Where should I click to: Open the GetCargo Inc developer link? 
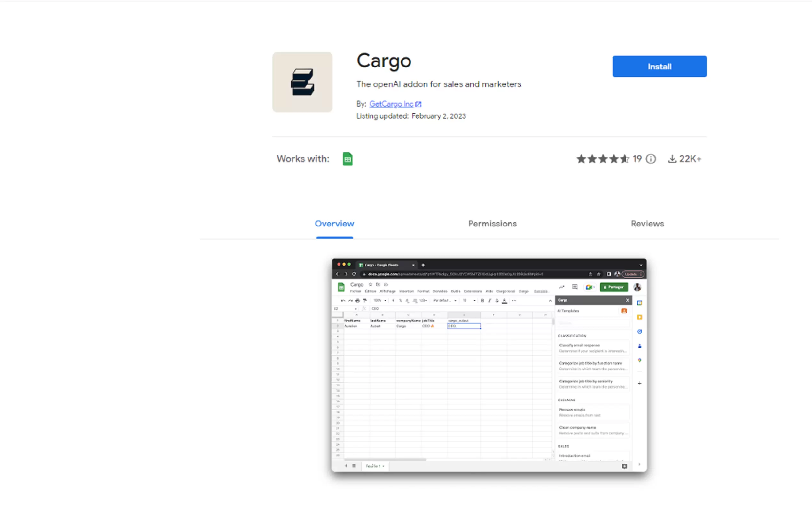tap(391, 104)
